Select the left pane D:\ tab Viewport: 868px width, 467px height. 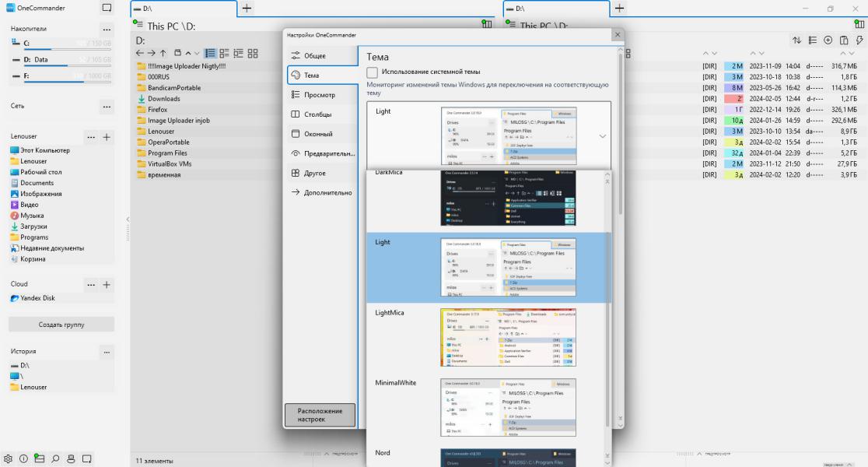(184, 9)
